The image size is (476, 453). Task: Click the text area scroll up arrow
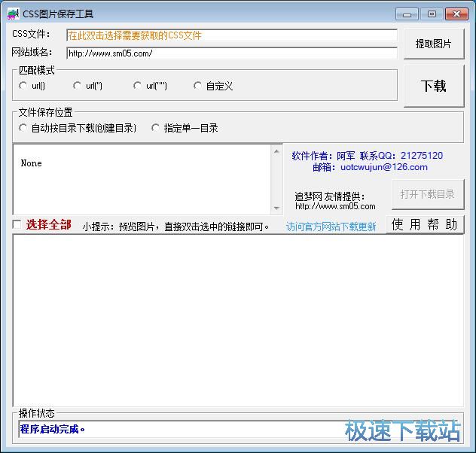[276, 151]
